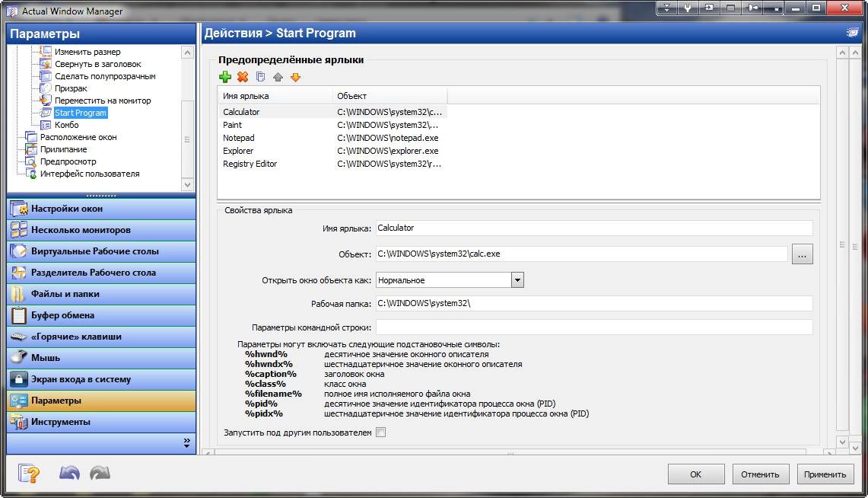Open Настройки окон section
Screen dimensions: 868x498
[101, 209]
